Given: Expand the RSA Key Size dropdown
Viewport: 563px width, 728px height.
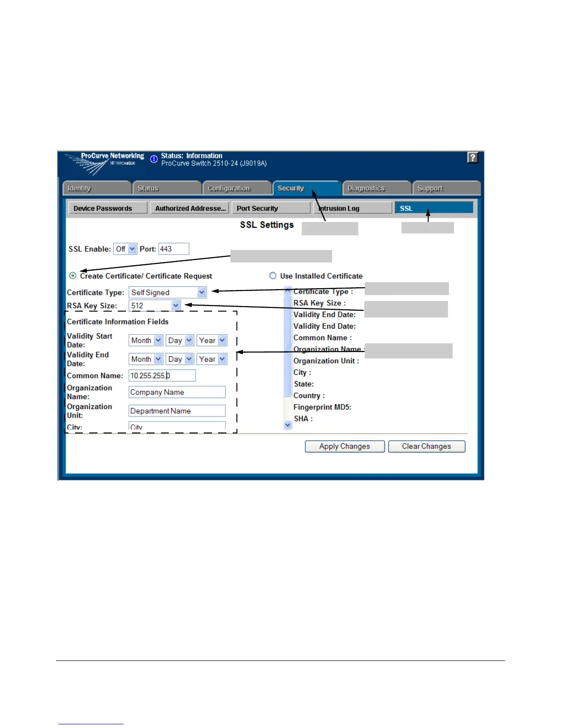Looking at the screenshot, I should 155,306.
